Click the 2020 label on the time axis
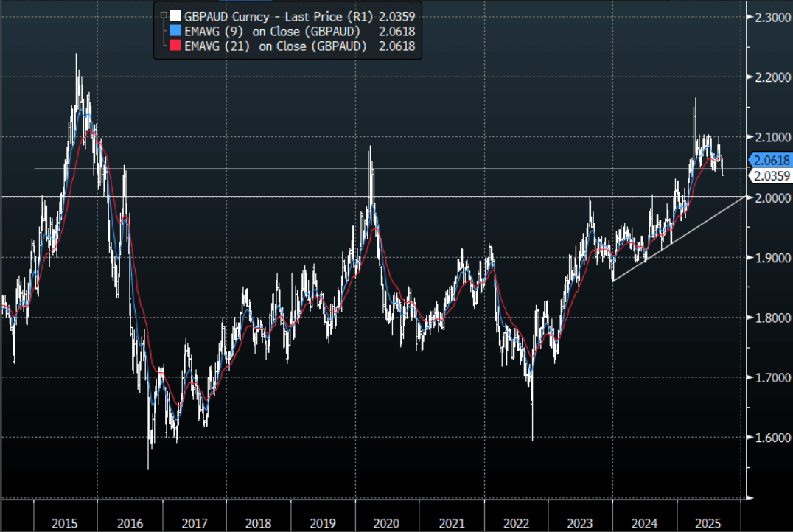The height and width of the screenshot is (532, 793). [387, 522]
